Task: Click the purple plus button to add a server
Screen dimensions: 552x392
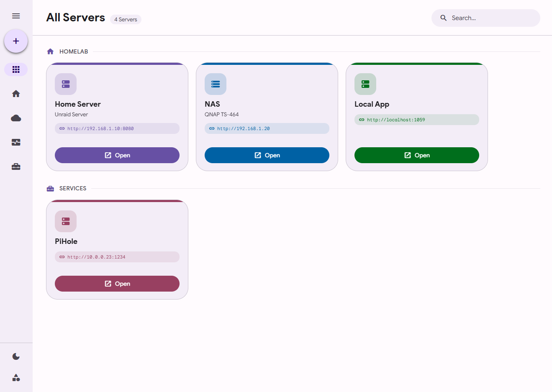Action: click(x=16, y=41)
